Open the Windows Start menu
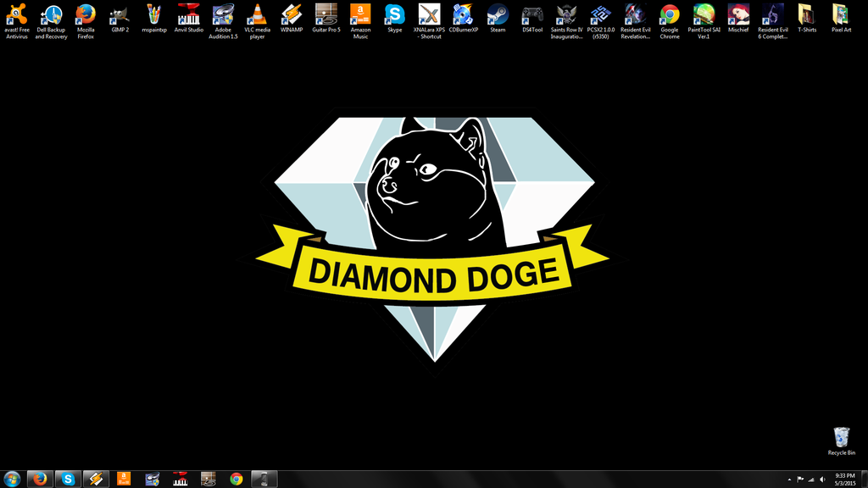868x488 pixels. click(x=12, y=480)
